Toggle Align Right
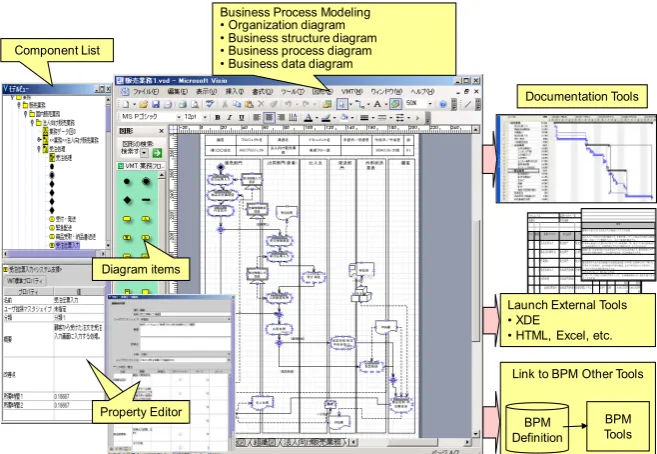657x454 pixels. click(x=281, y=118)
